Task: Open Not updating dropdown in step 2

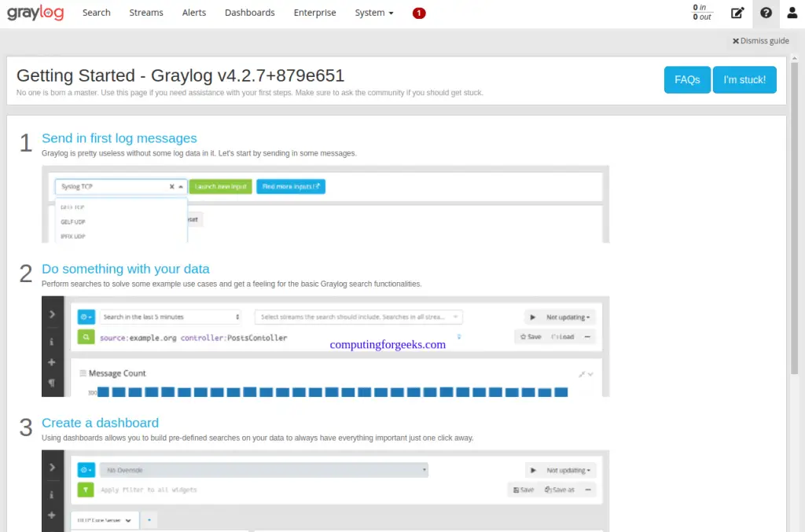Action: (568, 317)
